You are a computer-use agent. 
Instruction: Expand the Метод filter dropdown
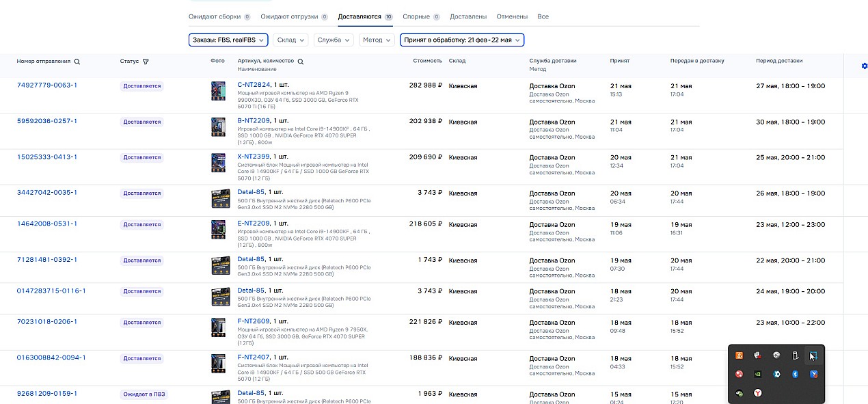click(x=377, y=40)
